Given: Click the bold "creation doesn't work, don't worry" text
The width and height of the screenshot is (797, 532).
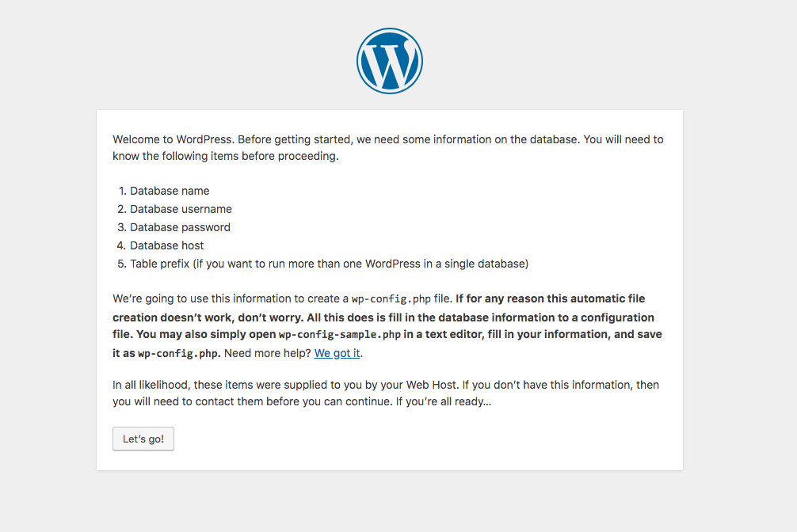Looking at the screenshot, I should coord(208,317).
